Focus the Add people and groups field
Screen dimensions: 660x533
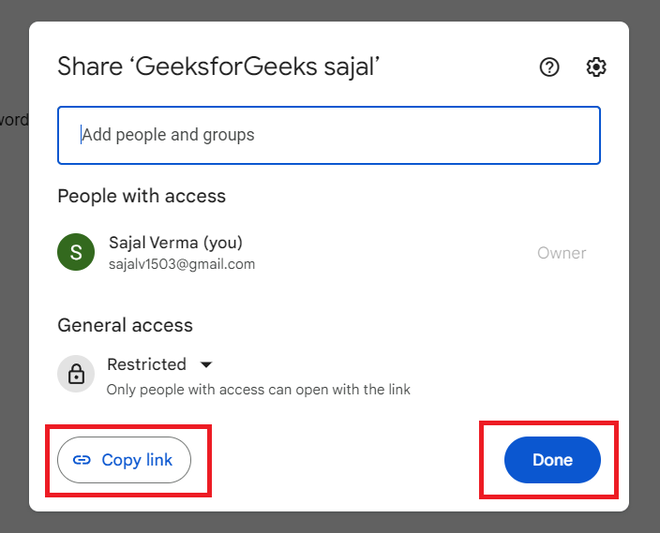click(x=329, y=135)
